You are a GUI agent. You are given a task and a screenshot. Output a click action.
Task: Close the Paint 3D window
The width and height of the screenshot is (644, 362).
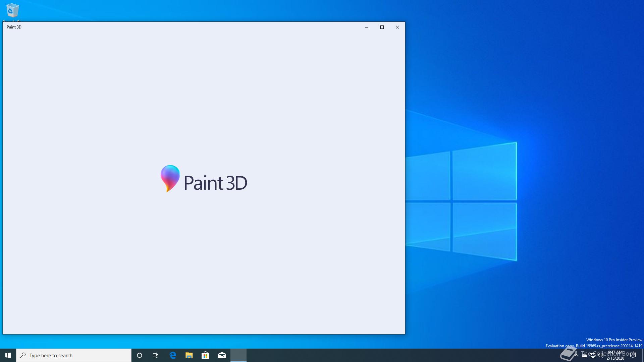[x=397, y=27]
